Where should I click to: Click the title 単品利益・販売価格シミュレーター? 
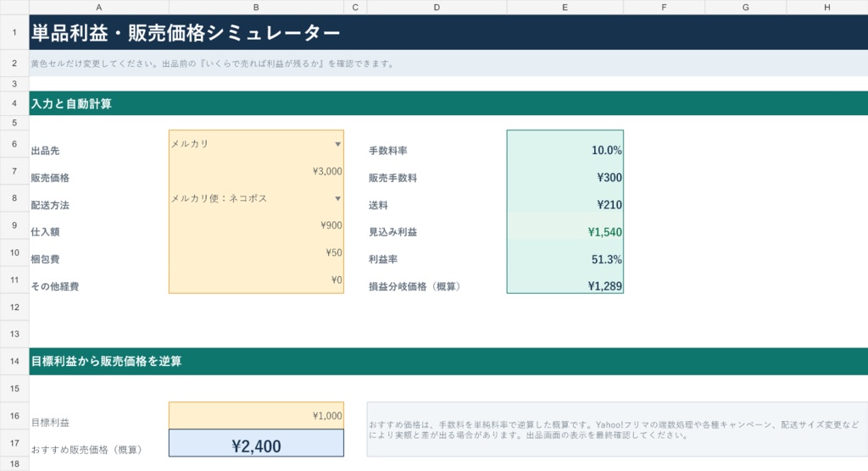click(186, 33)
